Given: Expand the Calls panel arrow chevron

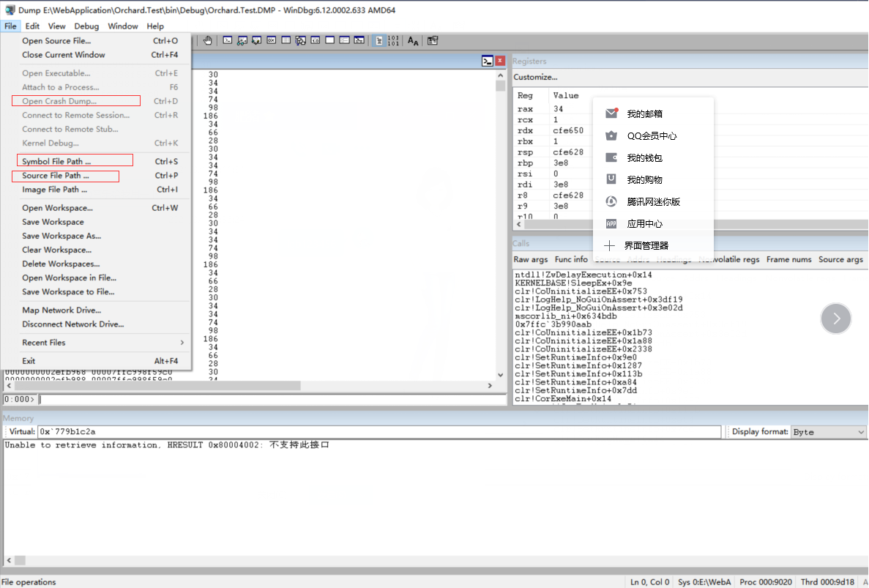Looking at the screenshot, I should point(835,318).
